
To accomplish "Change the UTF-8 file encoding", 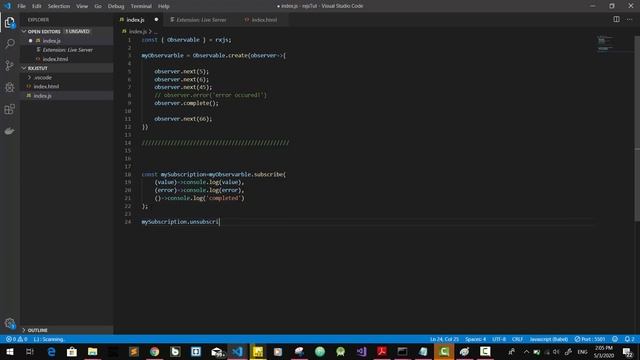I will [x=499, y=339].
